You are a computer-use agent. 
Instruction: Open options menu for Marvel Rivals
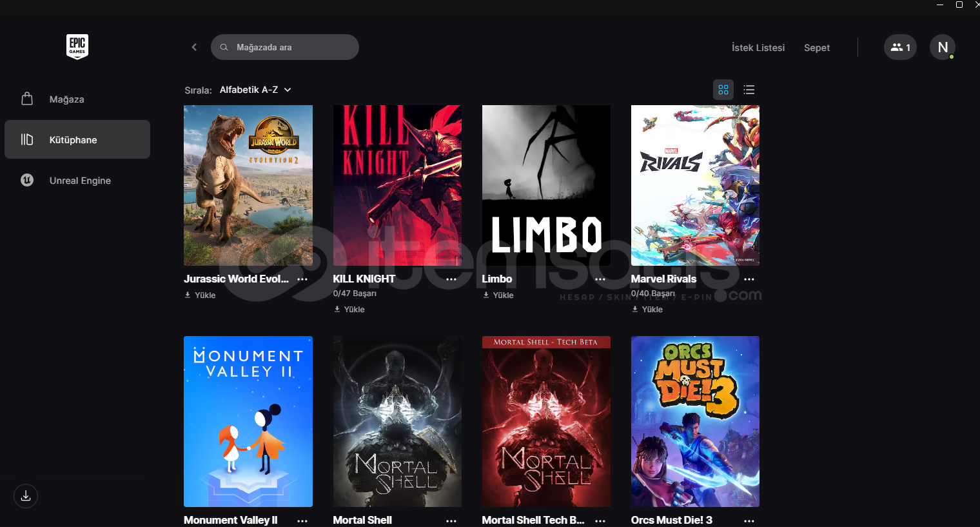pos(749,279)
